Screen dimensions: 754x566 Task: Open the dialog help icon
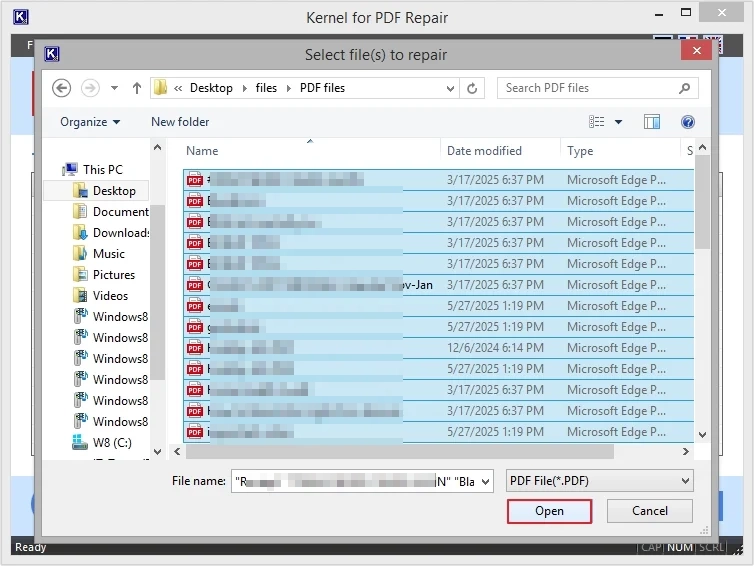tap(688, 122)
